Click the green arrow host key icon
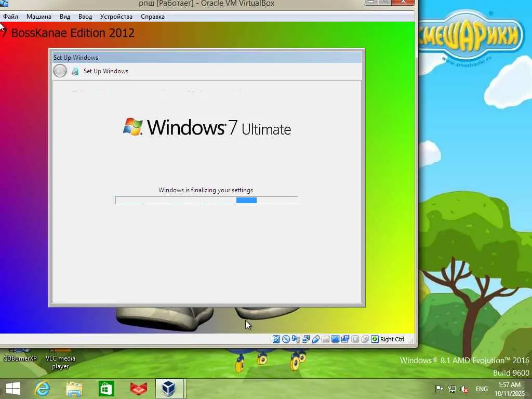Screen dimensions: 532x399 [375, 339]
